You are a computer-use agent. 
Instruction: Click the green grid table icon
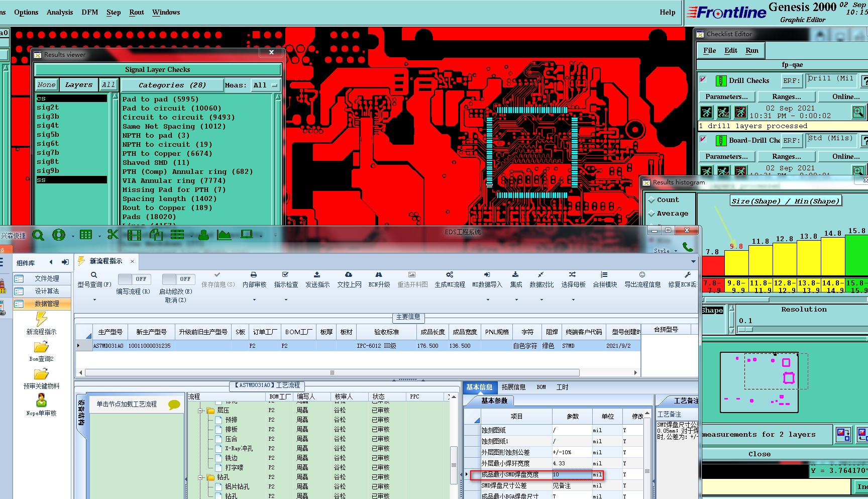(x=86, y=235)
